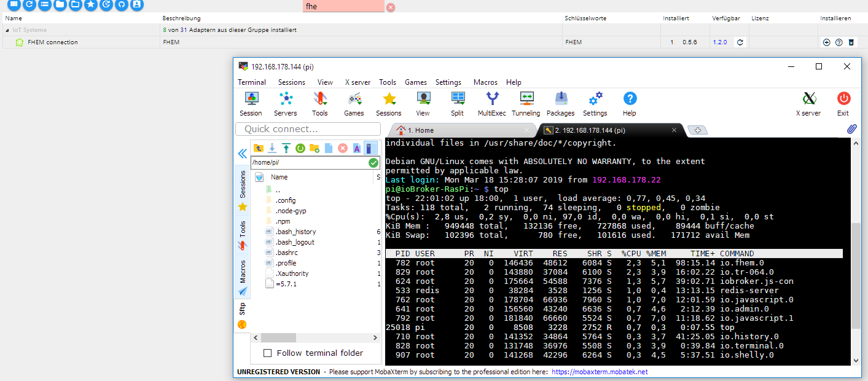Screen dimensions: 868x381
Task: Enable Follow terminal folder checkbox
Action: pos(267,353)
